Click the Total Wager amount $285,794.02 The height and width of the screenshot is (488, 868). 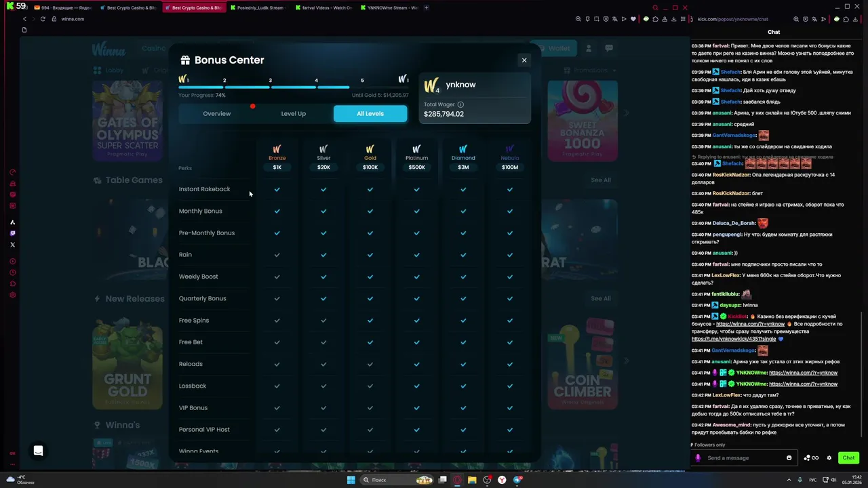click(x=443, y=114)
